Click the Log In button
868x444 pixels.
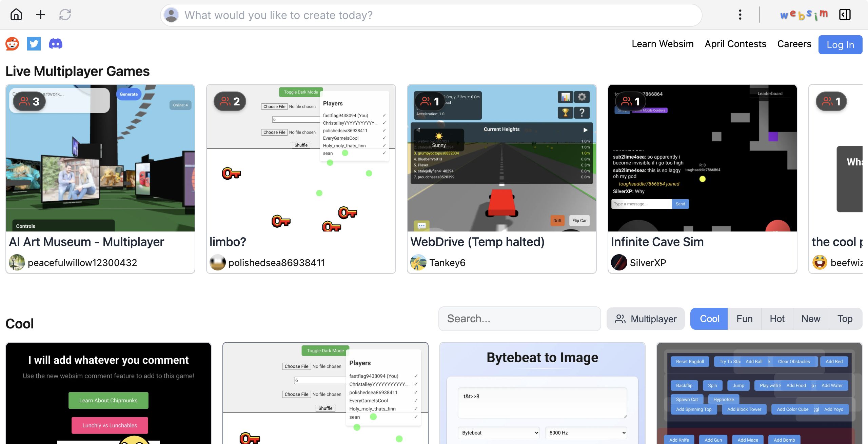tap(840, 45)
